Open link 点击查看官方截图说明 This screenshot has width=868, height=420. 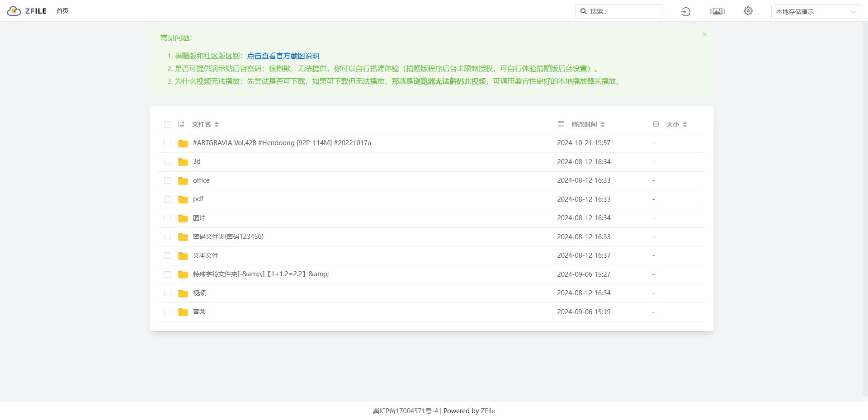point(283,56)
